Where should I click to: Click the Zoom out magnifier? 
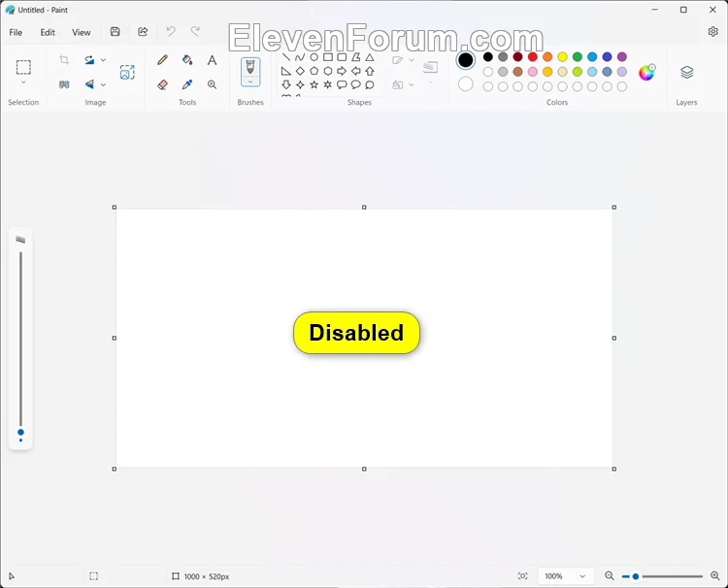[610, 576]
